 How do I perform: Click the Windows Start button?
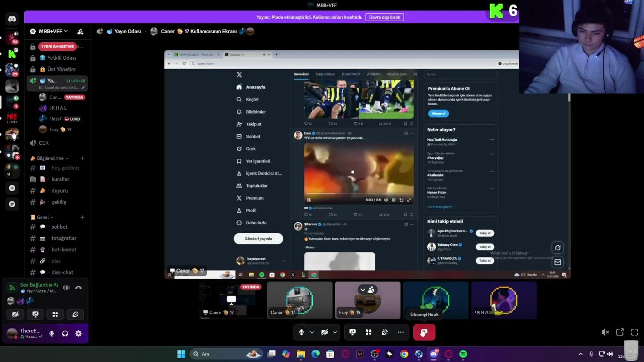click(181, 354)
